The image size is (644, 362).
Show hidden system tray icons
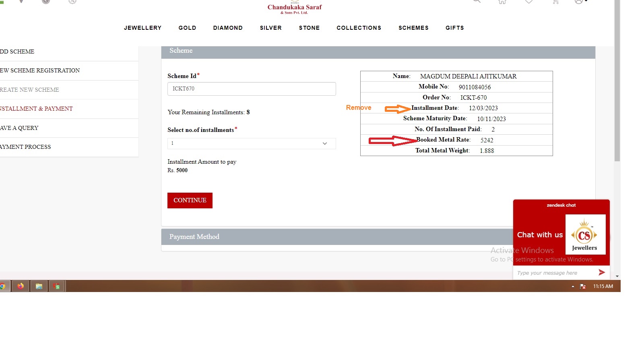click(573, 286)
